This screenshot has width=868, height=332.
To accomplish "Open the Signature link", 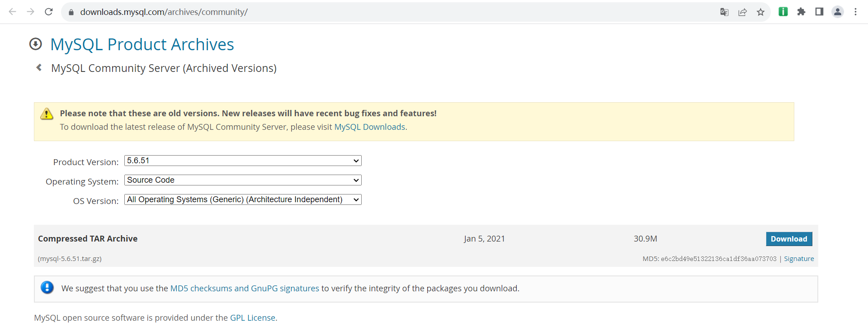I will click(x=799, y=259).
